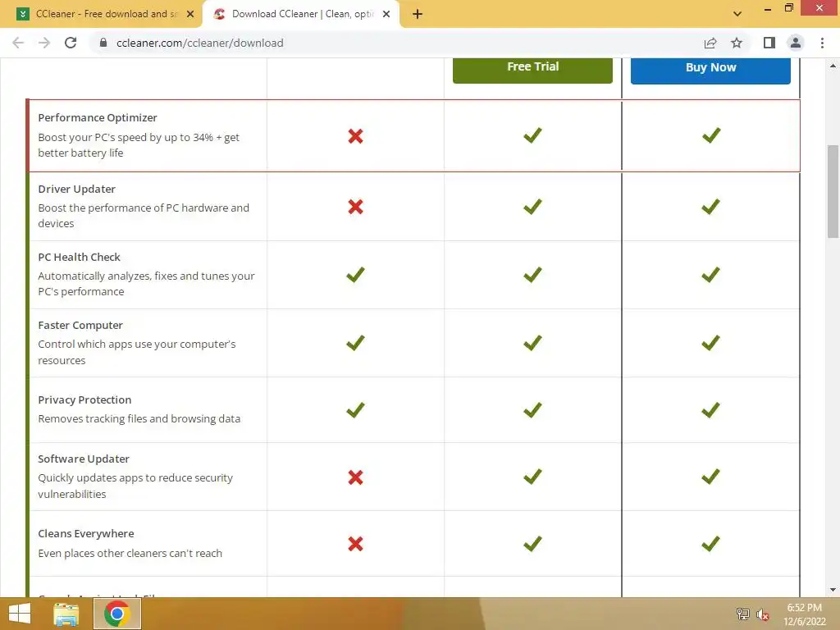Open Windows Start menu
Screen dimensions: 840x630
pyautogui.click(x=20, y=614)
